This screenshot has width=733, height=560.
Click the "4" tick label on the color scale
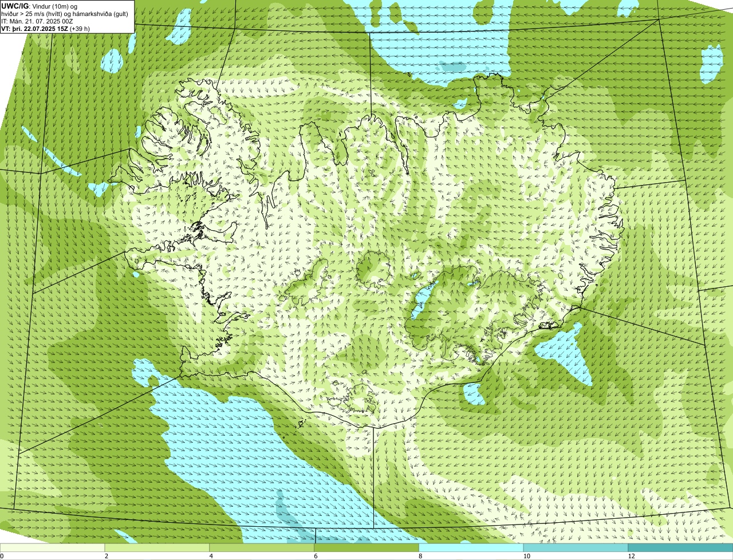(211, 556)
